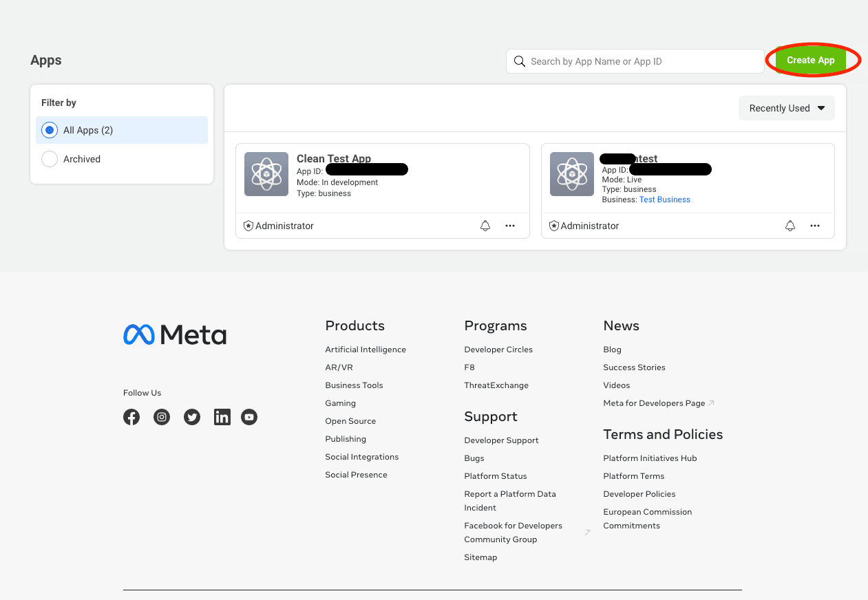Click the Twitter bird icon
The width and height of the screenshot is (868, 600).
192,417
